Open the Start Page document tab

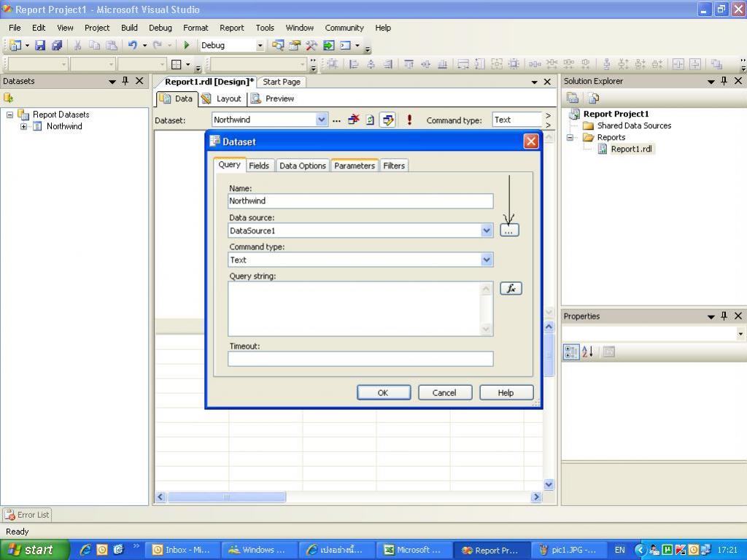click(x=282, y=82)
